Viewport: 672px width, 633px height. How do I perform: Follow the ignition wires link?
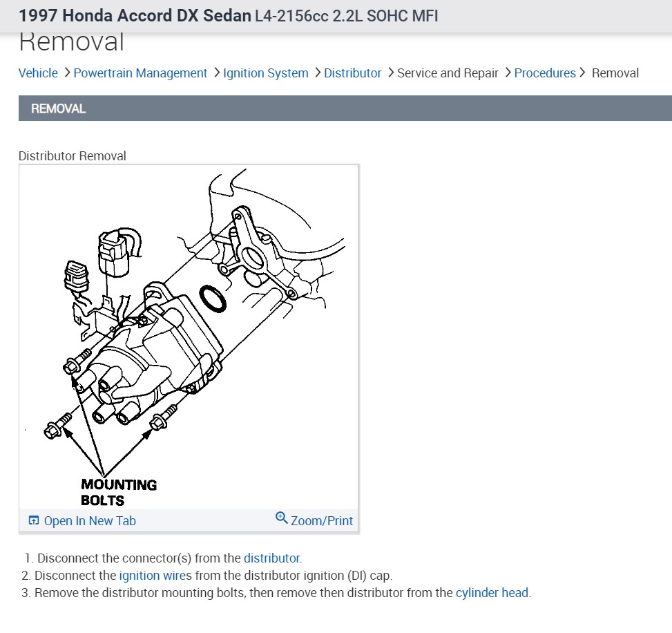point(155,575)
